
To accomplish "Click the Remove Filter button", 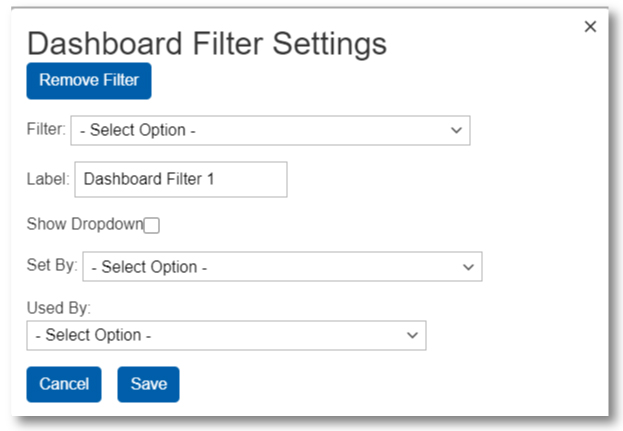I will (89, 80).
